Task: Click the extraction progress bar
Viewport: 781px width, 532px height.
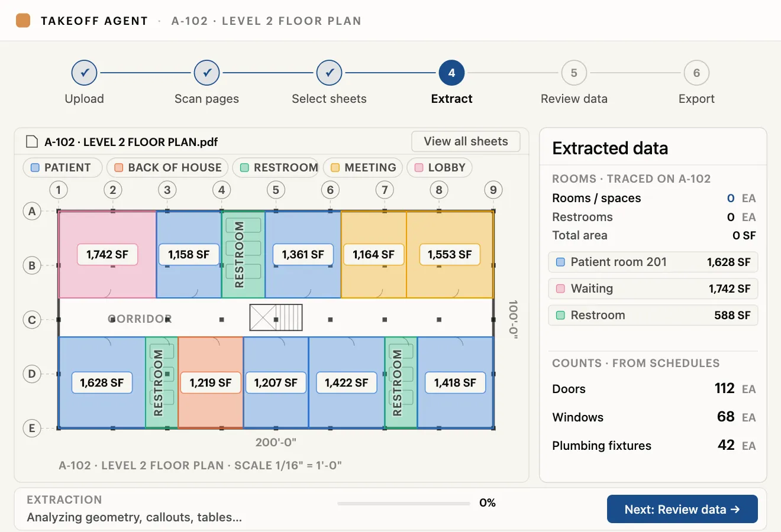Action: pyautogui.click(x=404, y=504)
